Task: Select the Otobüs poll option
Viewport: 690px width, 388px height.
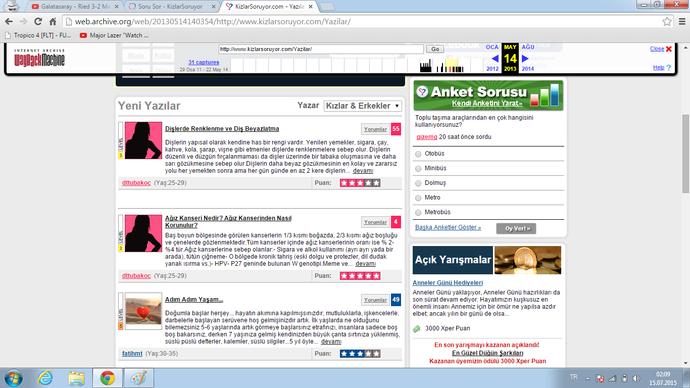Action: [418, 154]
